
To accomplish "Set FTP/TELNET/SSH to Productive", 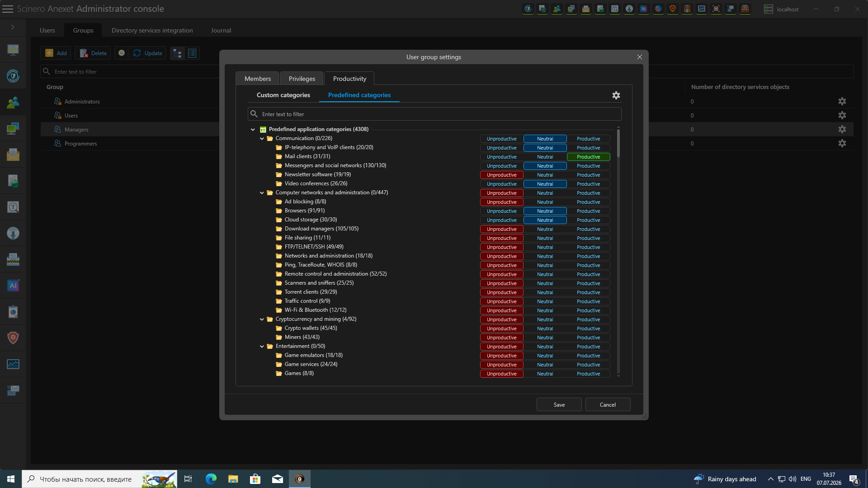I will click(x=588, y=247).
